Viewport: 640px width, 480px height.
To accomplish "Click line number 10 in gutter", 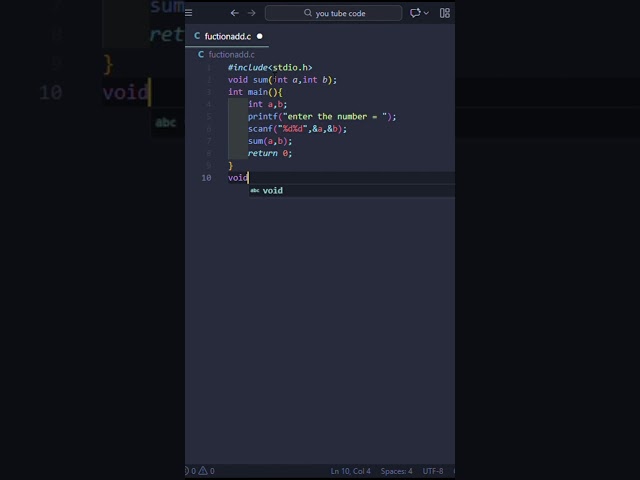I will click(206, 178).
